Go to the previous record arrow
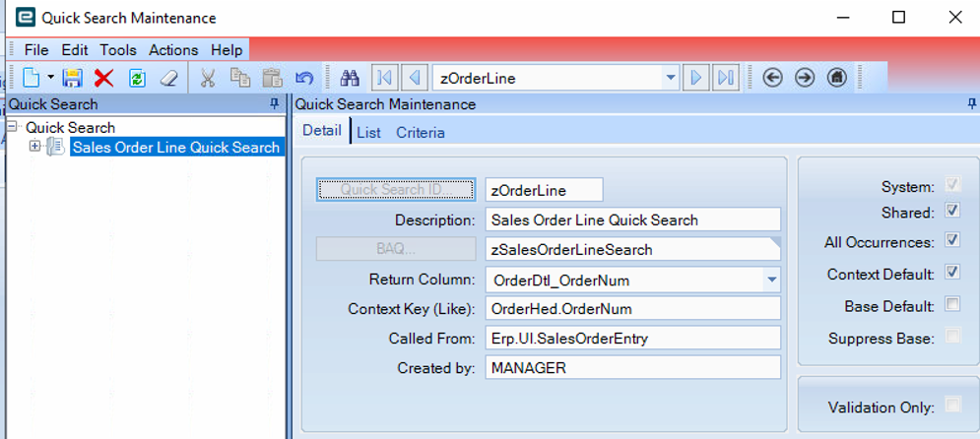The height and width of the screenshot is (439, 980). 413,78
